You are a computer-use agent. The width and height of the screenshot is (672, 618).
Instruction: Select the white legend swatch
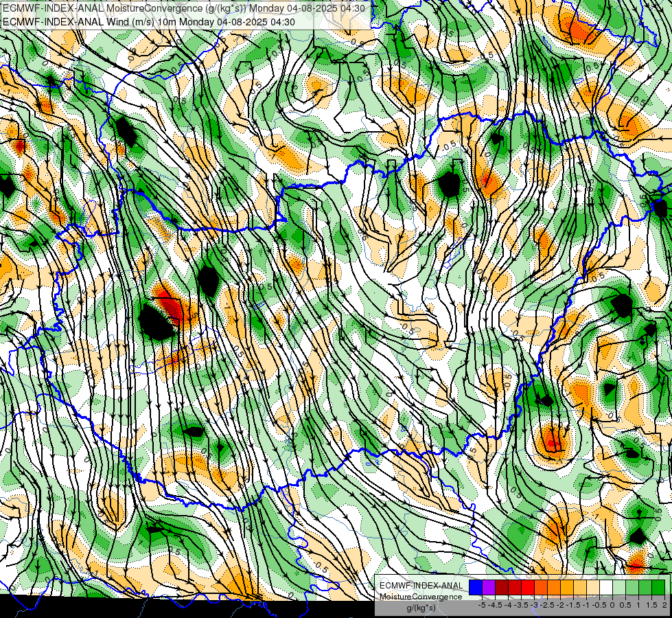coord(606,588)
